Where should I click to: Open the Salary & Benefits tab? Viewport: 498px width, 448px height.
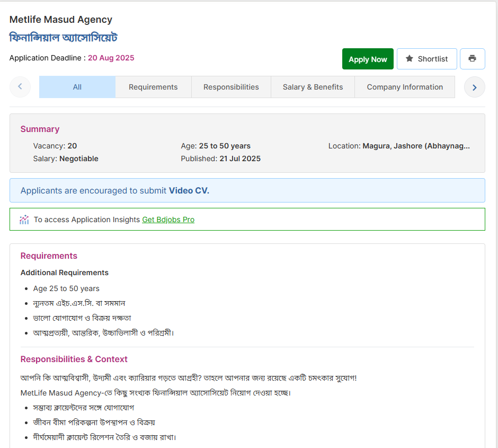313,86
